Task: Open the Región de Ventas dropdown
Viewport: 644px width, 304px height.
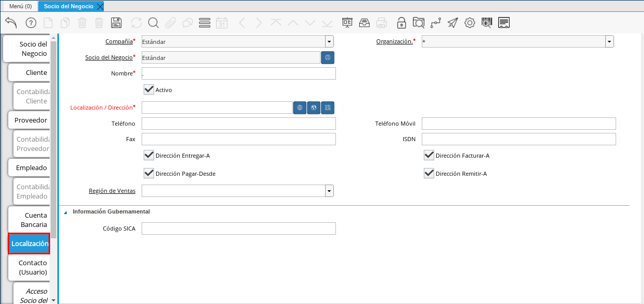Action: 329,191
